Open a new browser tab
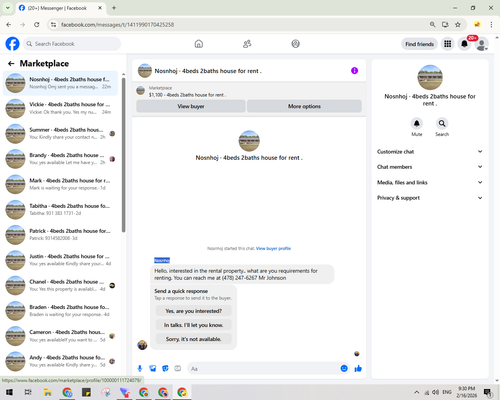The width and height of the screenshot is (500, 400). (x=114, y=8)
